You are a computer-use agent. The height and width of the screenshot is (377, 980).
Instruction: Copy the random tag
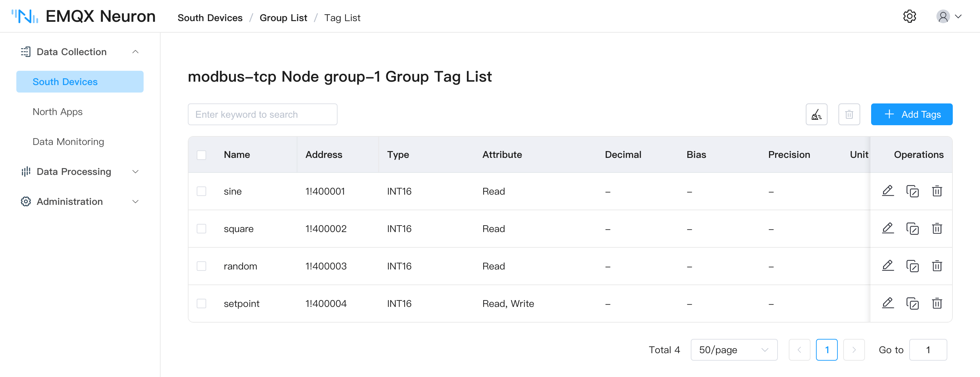click(x=912, y=266)
